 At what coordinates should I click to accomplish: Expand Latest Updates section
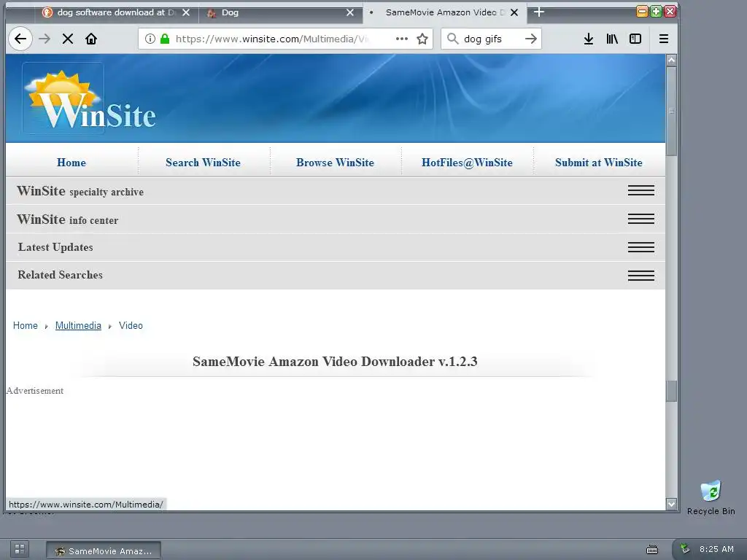point(336,247)
